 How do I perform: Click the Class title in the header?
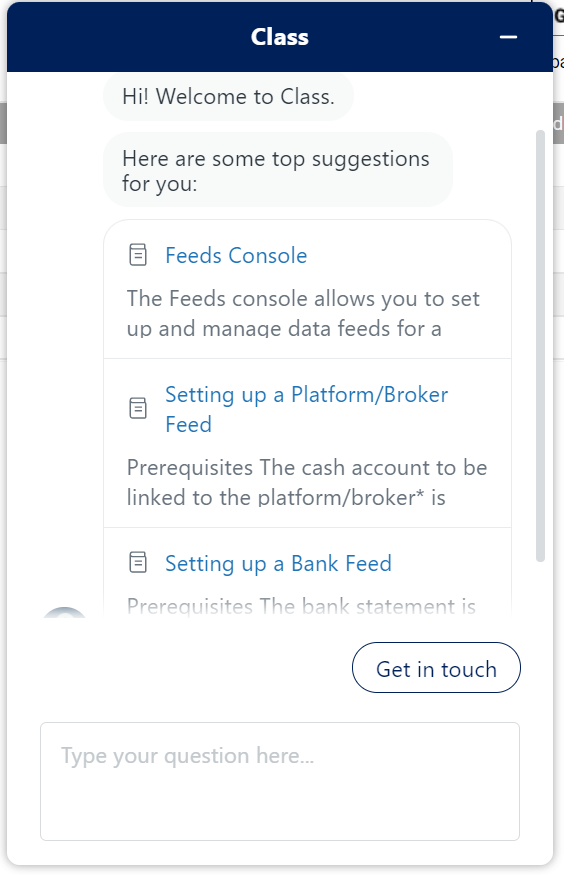pyautogui.click(x=279, y=37)
